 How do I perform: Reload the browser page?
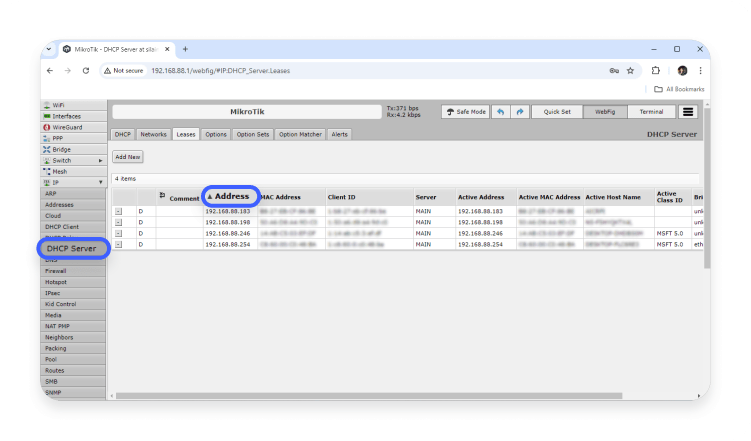tap(86, 70)
